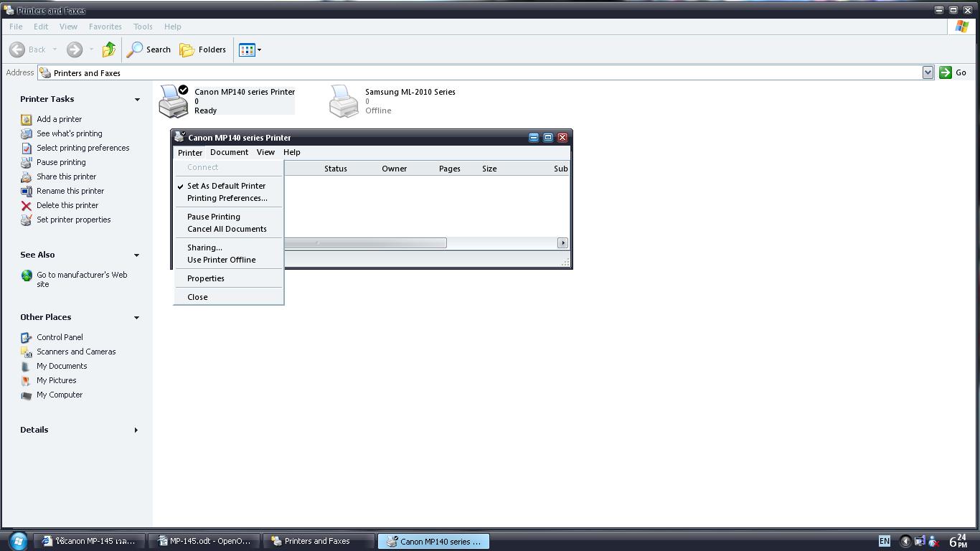The height and width of the screenshot is (551, 980).
Task: Switch to MP-145.odt OpenOffice taskbar button
Action: coord(206,541)
